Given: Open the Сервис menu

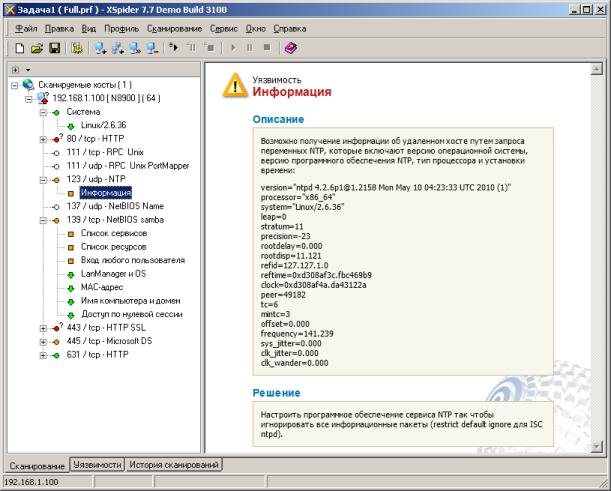Looking at the screenshot, I should point(224,28).
